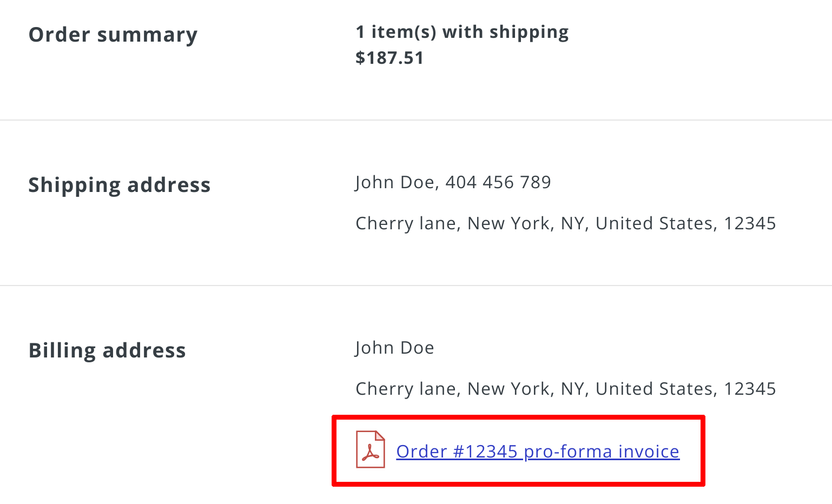Select the Order summary heading

coord(113,34)
